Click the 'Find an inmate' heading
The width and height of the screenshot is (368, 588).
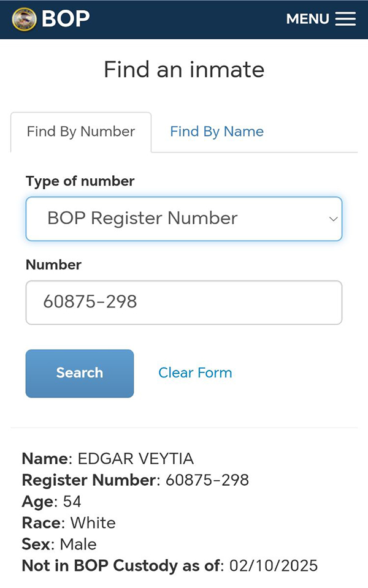coord(184,69)
